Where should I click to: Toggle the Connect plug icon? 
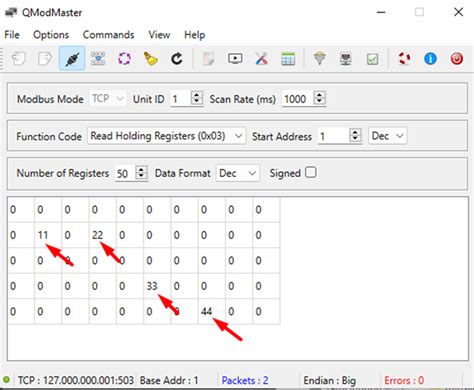(x=72, y=59)
